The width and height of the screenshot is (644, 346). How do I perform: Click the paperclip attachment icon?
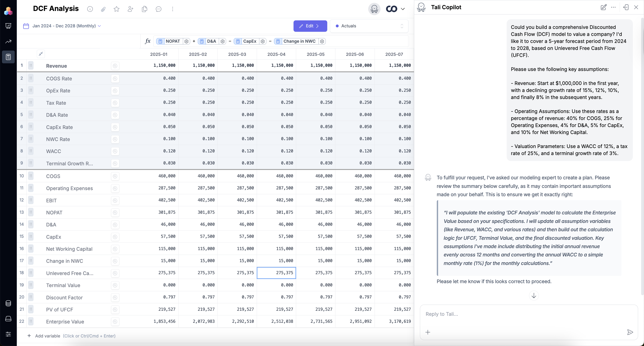[x=103, y=9]
